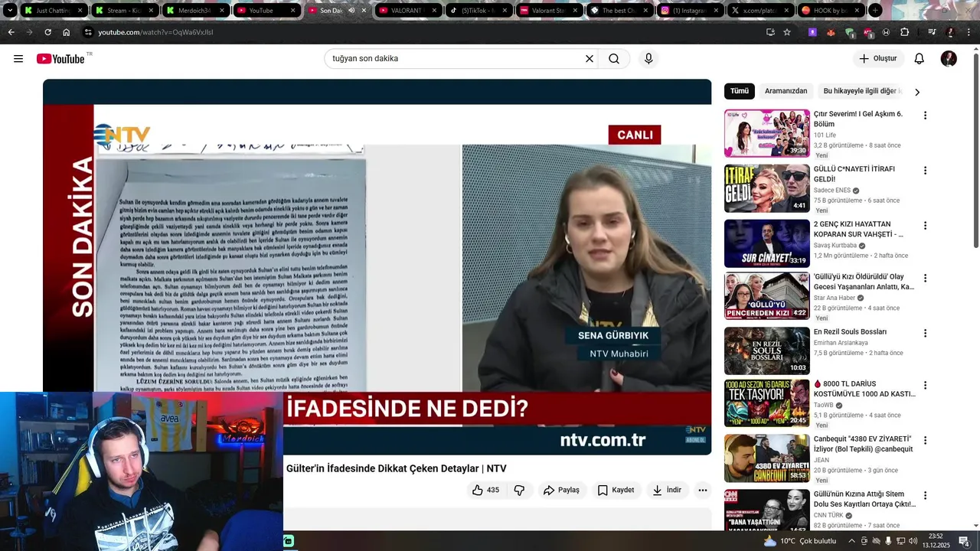Run the search with magnifier button
The height and width of the screenshot is (551, 980).
tap(614, 59)
